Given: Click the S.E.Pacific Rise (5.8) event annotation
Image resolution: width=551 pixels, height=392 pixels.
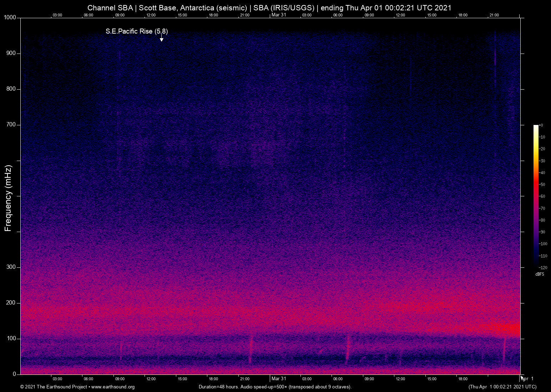Looking at the screenshot, I should (136, 31).
